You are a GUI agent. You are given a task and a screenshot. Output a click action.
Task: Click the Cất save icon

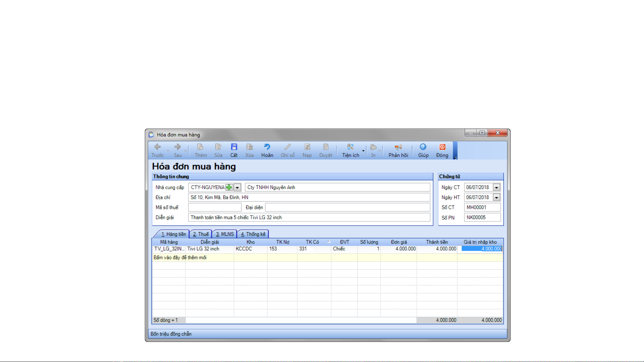(234, 147)
